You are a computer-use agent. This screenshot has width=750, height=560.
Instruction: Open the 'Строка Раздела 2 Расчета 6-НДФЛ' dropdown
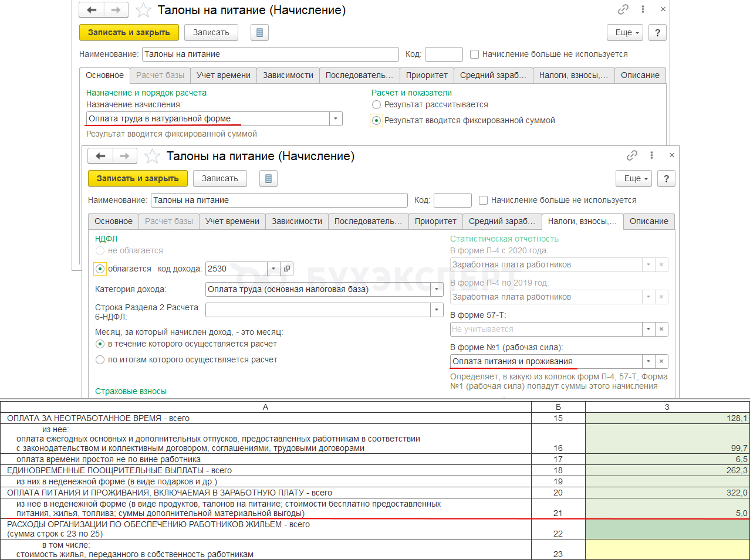[437, 310]
